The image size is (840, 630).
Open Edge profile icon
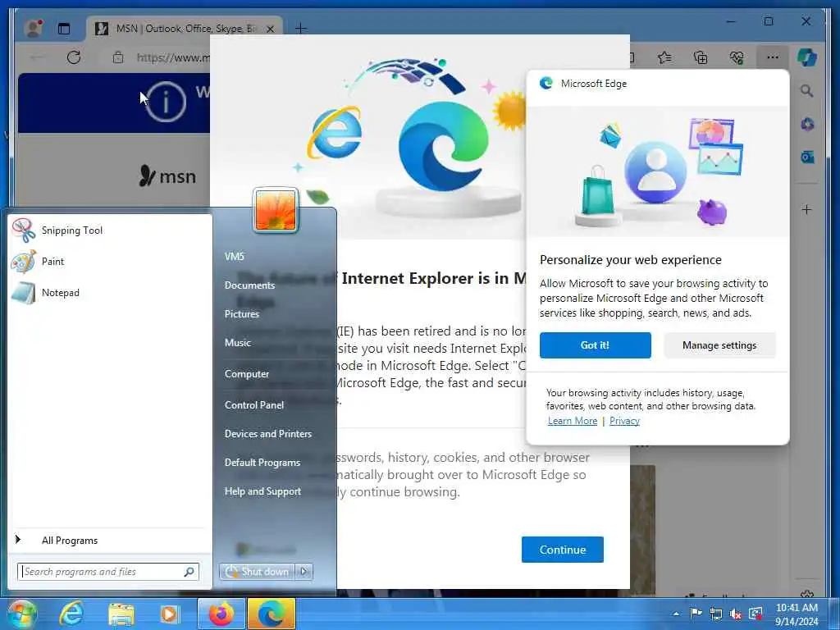[x=34, y=29]
